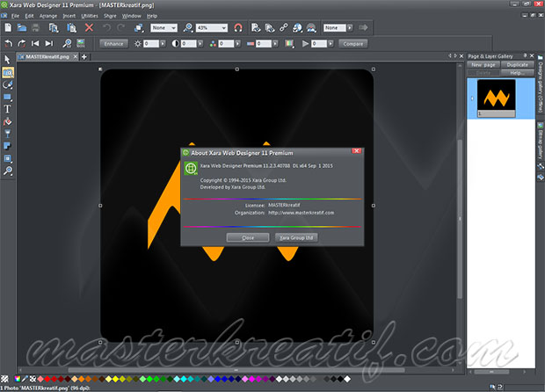Expand the temperature value arrow
The height and width of the screenshot is (392, 545).
(275, 44)
